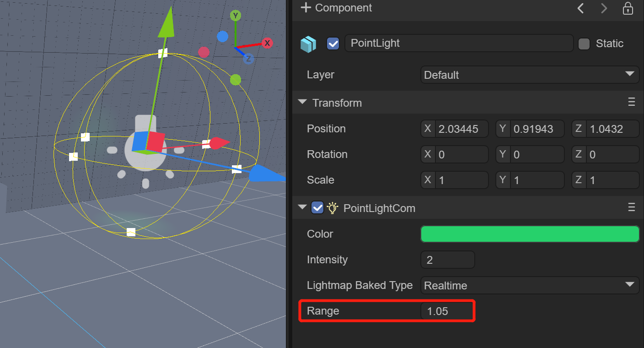Click the lock icon in inspector header

pos(628,8)
